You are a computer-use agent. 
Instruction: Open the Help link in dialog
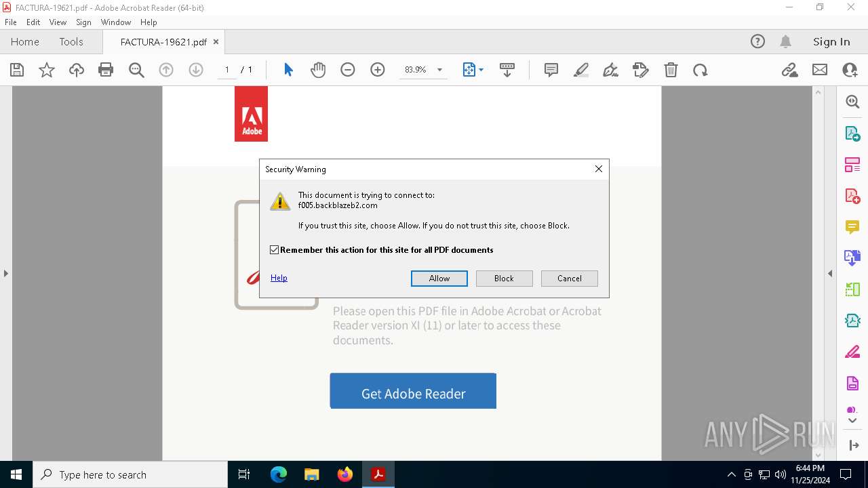279,278
